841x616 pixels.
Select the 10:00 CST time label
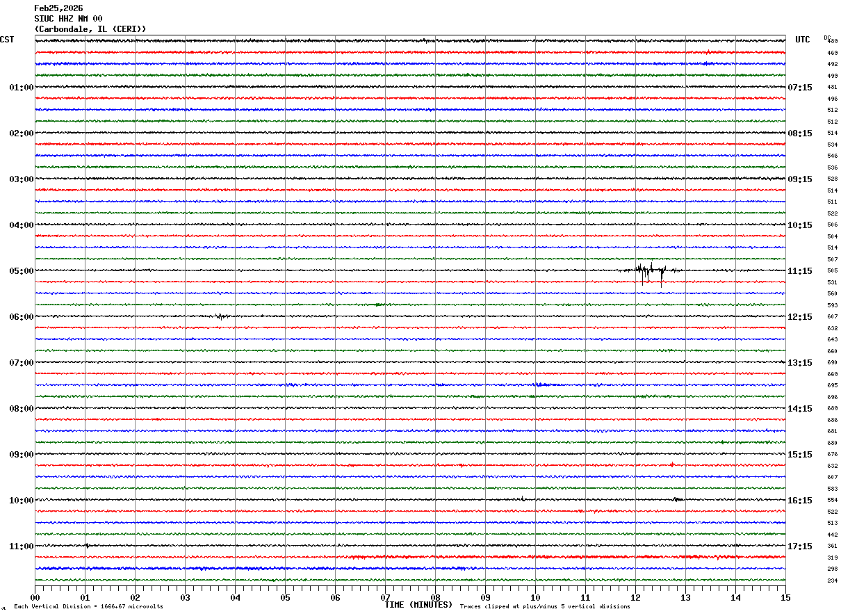(22, 501)
